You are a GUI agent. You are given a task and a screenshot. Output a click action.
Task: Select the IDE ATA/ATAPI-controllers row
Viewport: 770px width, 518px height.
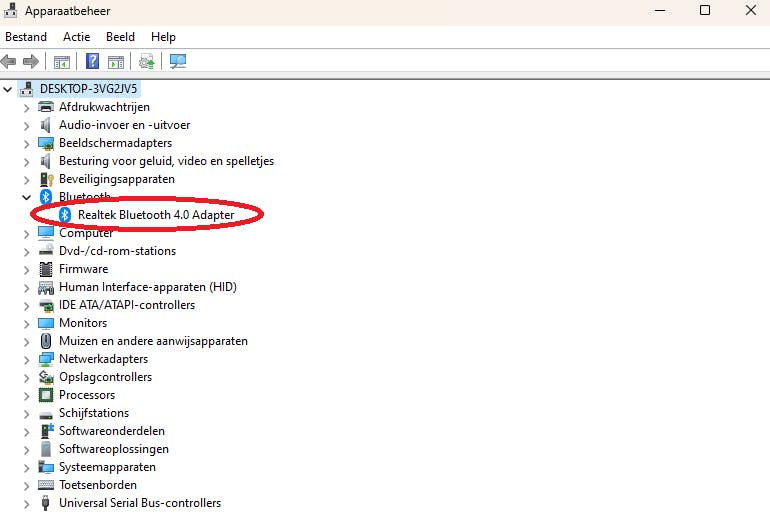[x=127, y=305]
